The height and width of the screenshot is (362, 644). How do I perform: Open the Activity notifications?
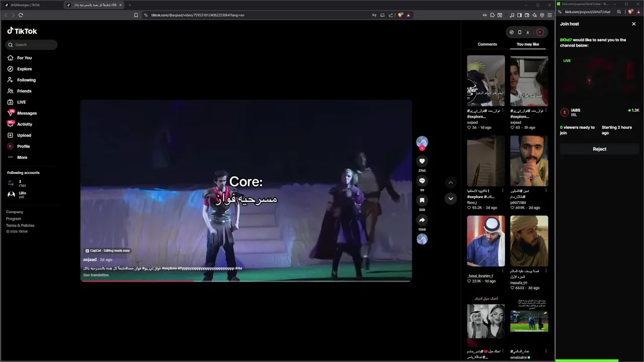20,124
